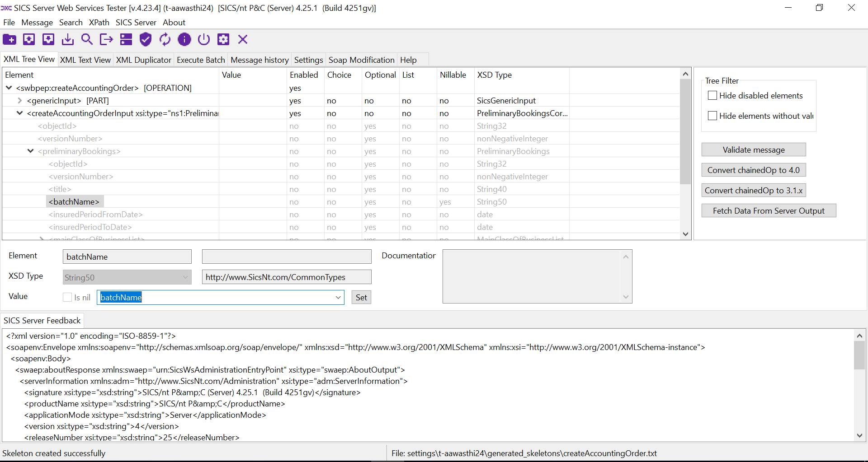
Task: Click the server rack toolbar icon
Action: pos(126,40)
